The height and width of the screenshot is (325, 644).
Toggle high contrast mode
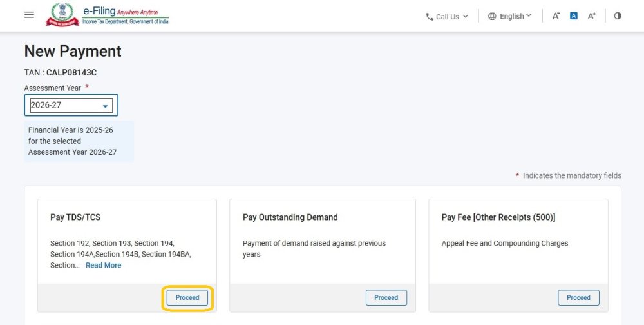coord(618,16)
